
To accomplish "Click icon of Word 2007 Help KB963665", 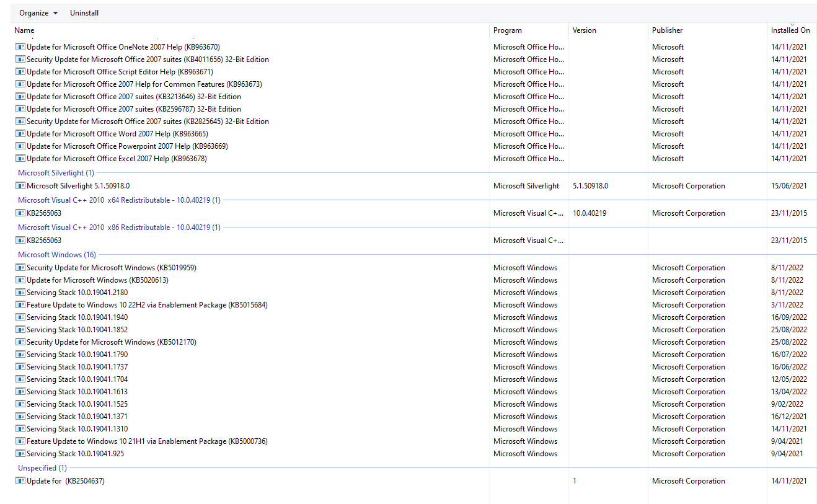I will pos(20,134).
